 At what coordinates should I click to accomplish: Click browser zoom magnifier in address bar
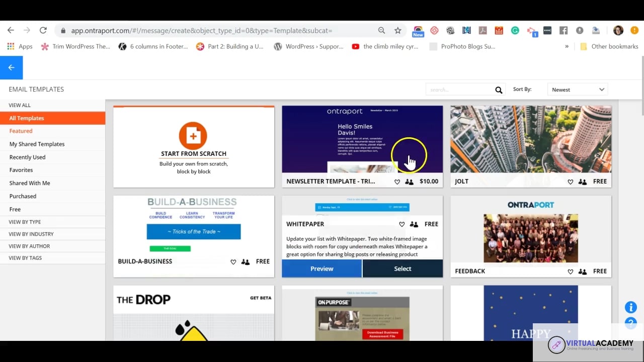[x=382, y=31]
